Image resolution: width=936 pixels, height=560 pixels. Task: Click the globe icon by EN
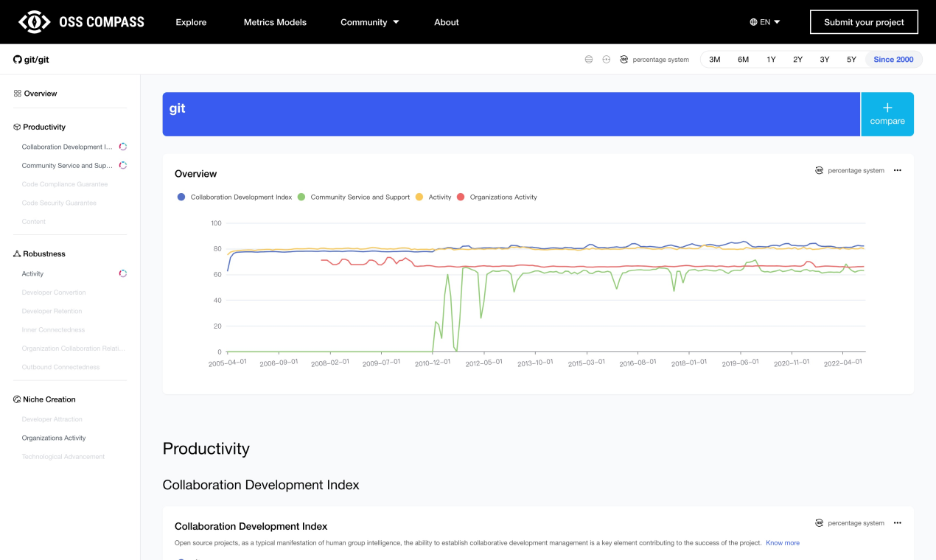coord(753,22)
